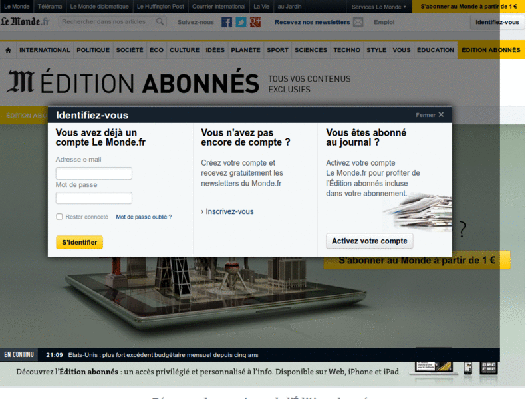This screenshot has width=532, height=399.
Task: Open the Télérama top link
Action: click(50, 7)
